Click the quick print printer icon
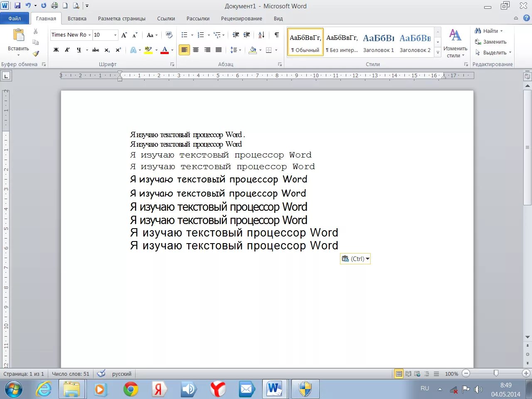532x399 pixels. 54,6
